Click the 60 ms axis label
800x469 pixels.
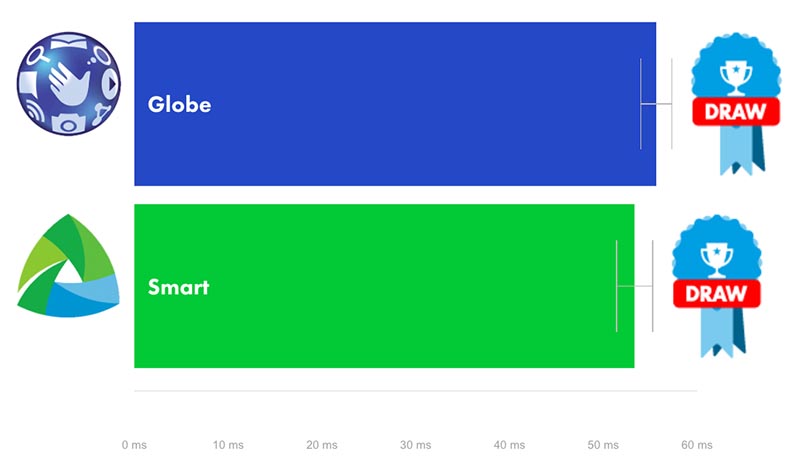pos(697,445)
